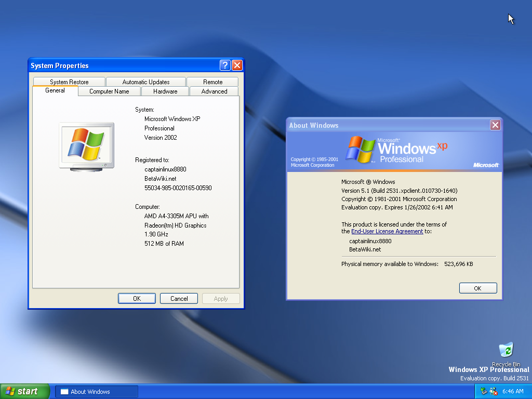Click the Safely Remove Hardware tray icon
The height and width of the screenshot is (399, 532).
pos(484,391)
